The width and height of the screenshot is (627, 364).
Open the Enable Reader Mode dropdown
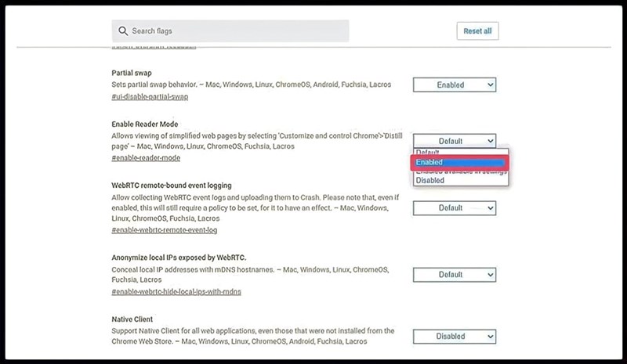tap(455, 141)
